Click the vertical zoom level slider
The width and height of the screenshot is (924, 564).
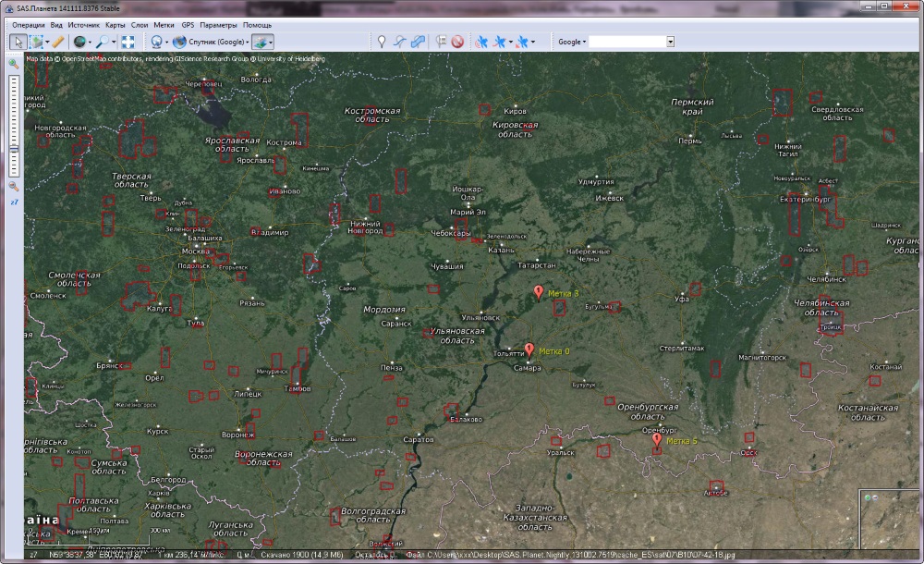coord(14,125)
